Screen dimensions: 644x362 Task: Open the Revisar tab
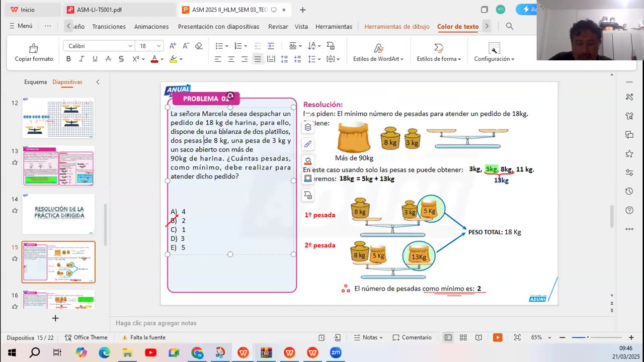pyautogui.click(x=278, y=27)
